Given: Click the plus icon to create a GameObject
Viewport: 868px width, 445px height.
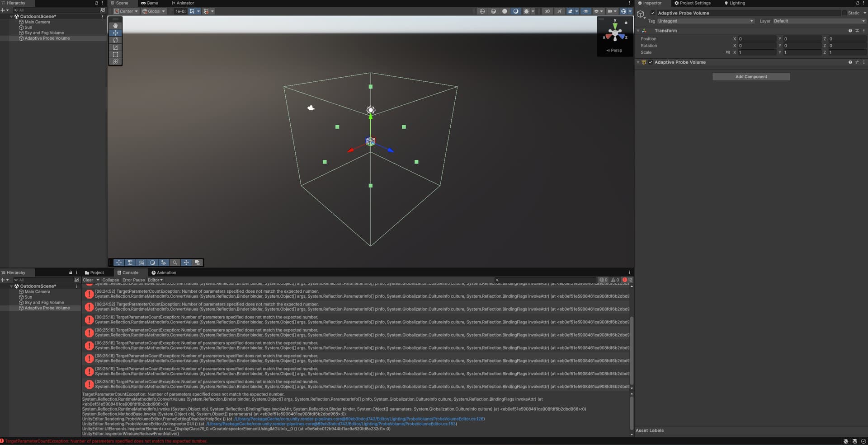Looking at the screenshot, I should click(x=3, y=10).
